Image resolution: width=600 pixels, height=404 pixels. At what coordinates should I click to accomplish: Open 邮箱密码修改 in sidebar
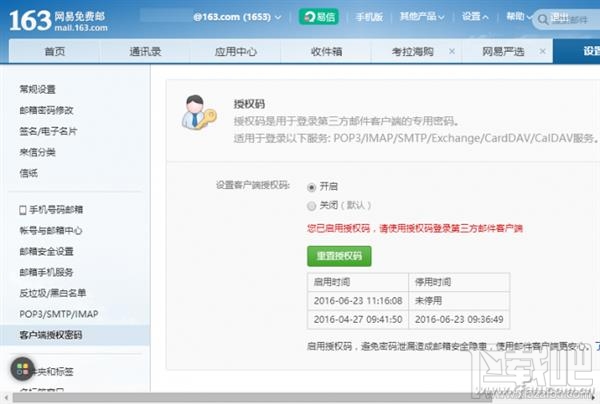[46, 110]
